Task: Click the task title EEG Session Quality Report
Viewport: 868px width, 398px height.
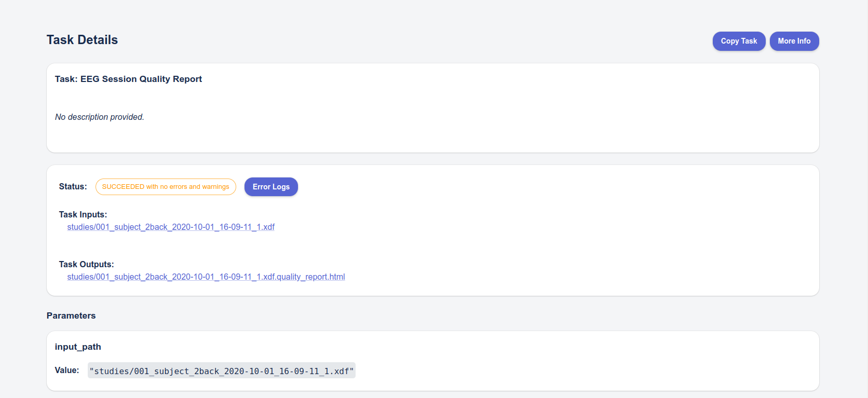Action: coord(128,79)
